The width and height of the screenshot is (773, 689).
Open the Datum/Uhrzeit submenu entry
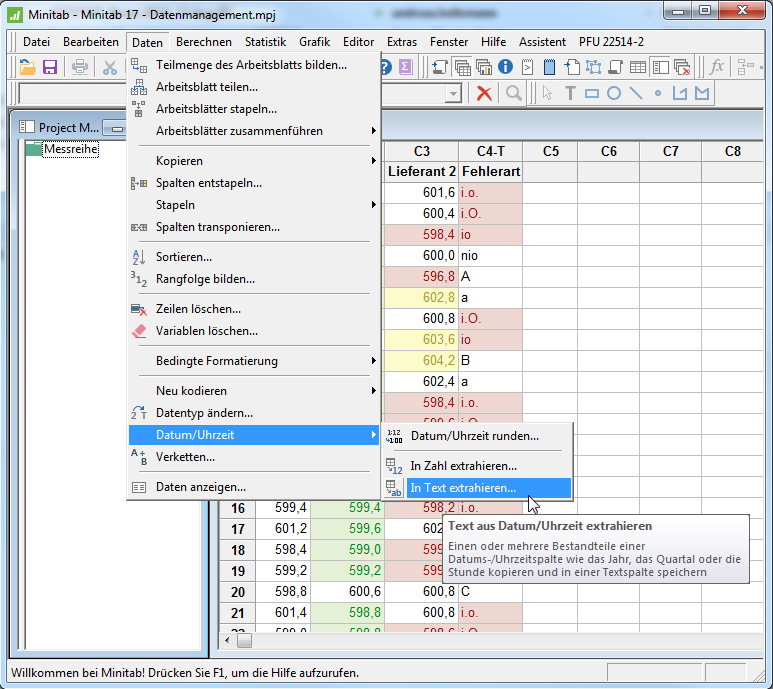(254, 435)
